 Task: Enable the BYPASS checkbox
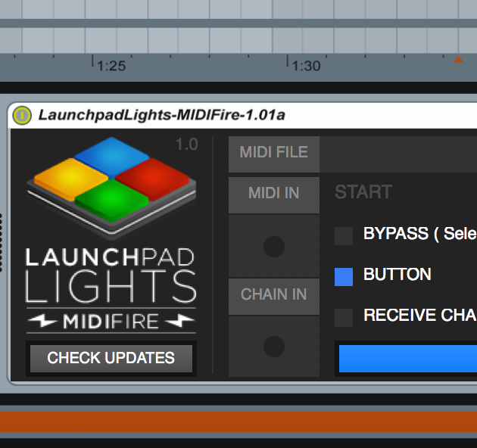coord(344,235)
